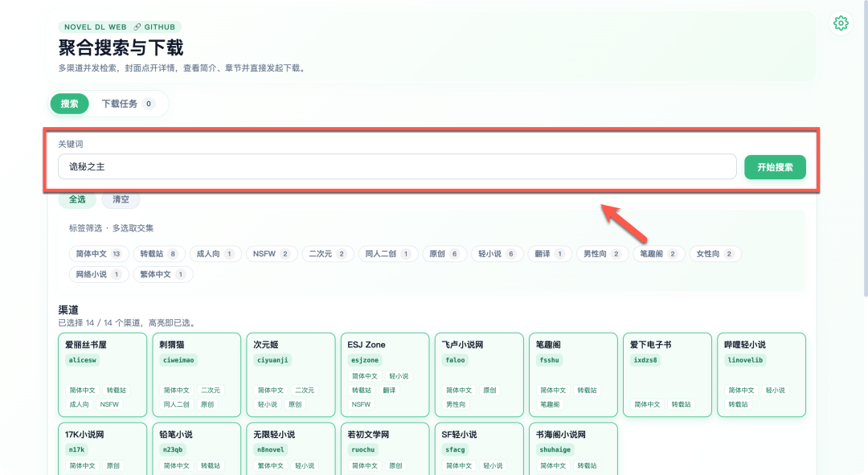Screen dimensions: 868x475
Task: Select the 原创 filter chip with count 6
Action: click(444, 254)
